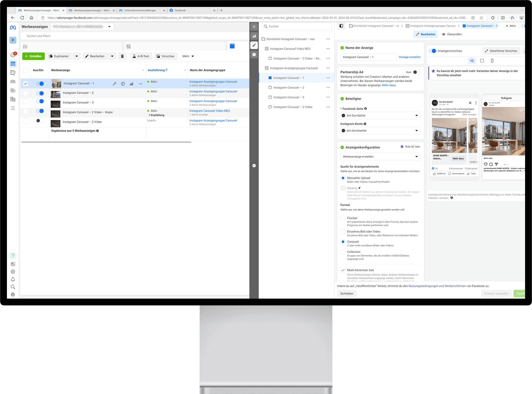Enable Multi-Advertiser Ads checkbox

point(342,270)
